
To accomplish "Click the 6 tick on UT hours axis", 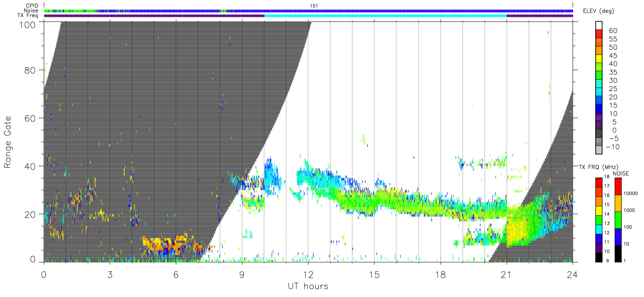I will 176,274.
